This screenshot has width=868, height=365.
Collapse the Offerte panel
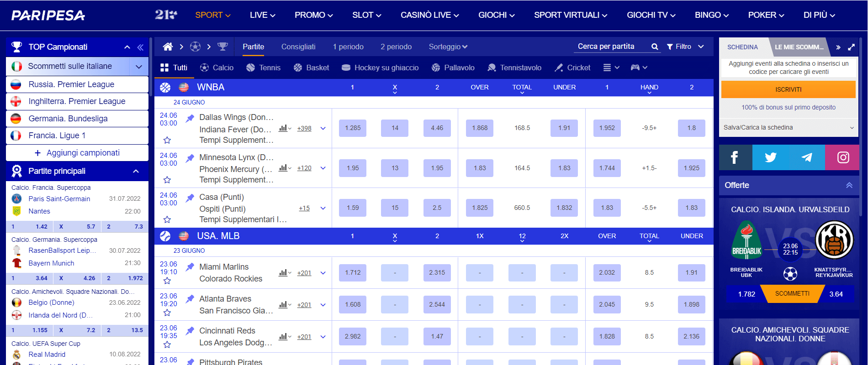pos(849,185)
